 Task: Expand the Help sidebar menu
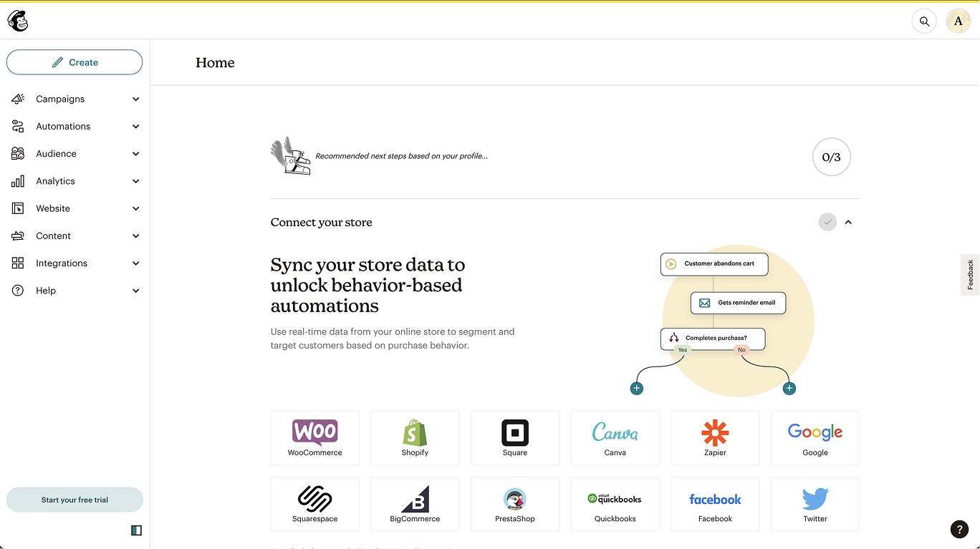point(135,291)
